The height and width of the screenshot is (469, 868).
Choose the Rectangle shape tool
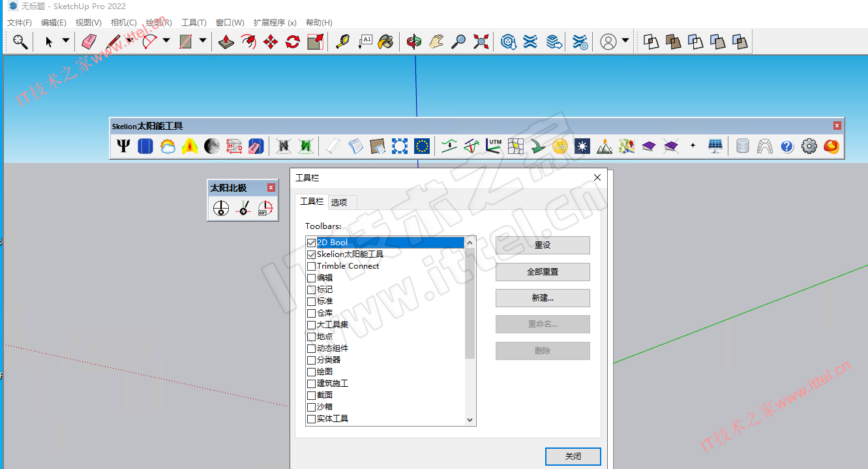(186, 42)
